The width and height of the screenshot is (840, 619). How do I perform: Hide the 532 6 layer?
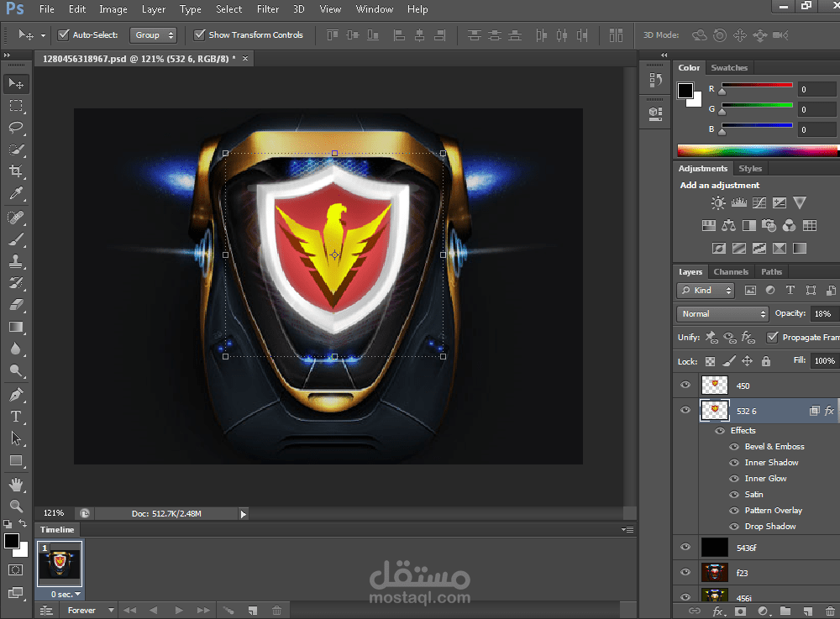[685, 410]
